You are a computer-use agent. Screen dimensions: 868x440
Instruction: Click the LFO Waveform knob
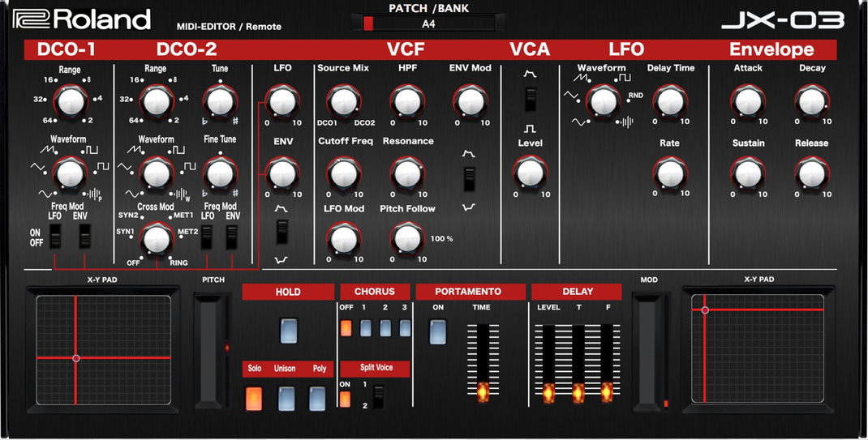(603, 102)
